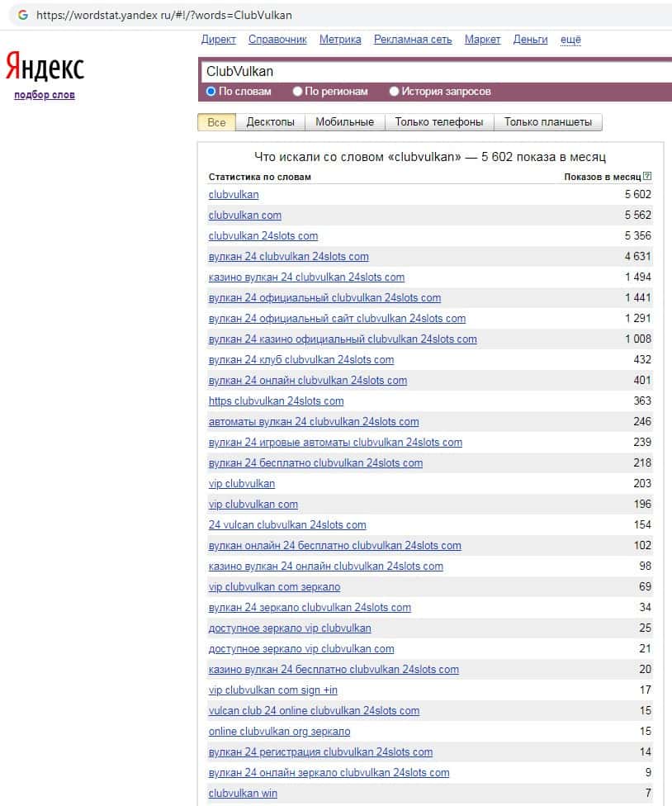
Task: Open вулкан 24 зеркало clubvulkan 24slots com
Action: point(310,608)
